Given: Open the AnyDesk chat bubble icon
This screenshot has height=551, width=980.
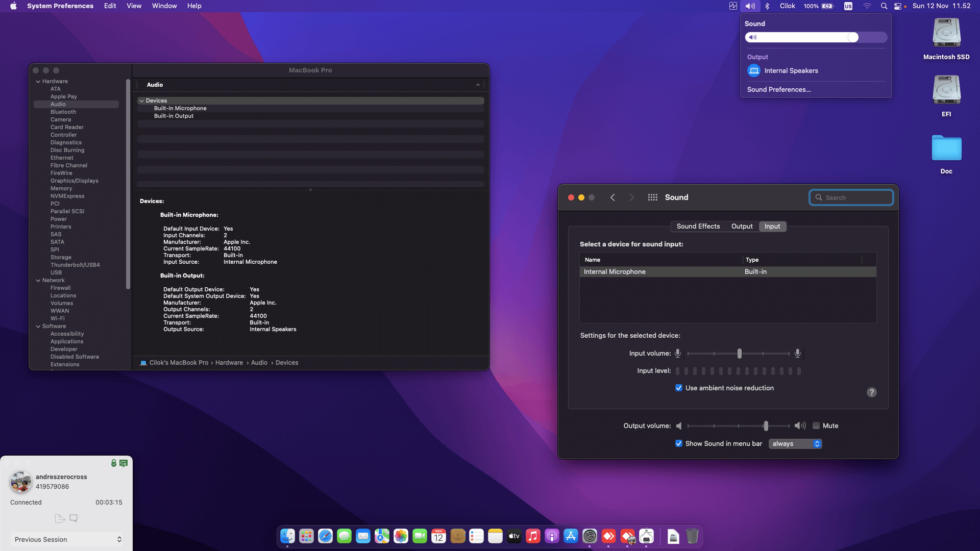Looking at the screenshot, I should click(73, 518).
